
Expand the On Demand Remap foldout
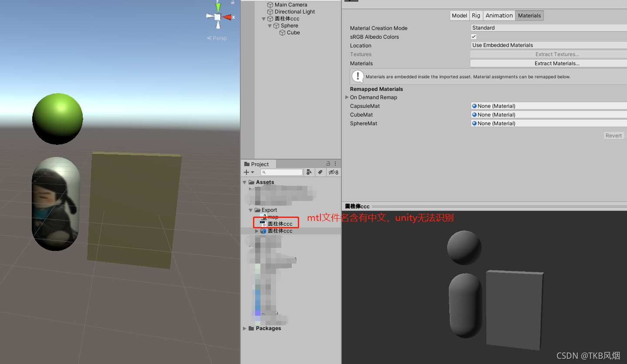tap(347, 97)
